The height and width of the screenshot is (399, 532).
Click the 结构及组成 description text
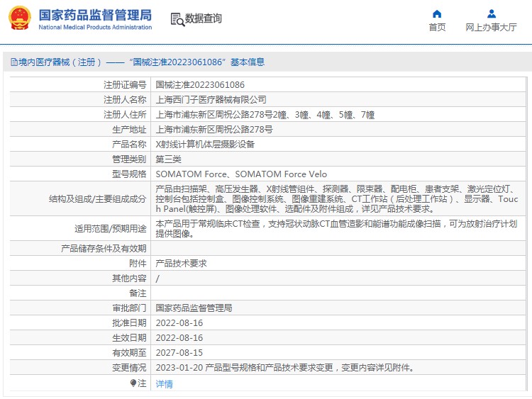[x=336, y=198]
